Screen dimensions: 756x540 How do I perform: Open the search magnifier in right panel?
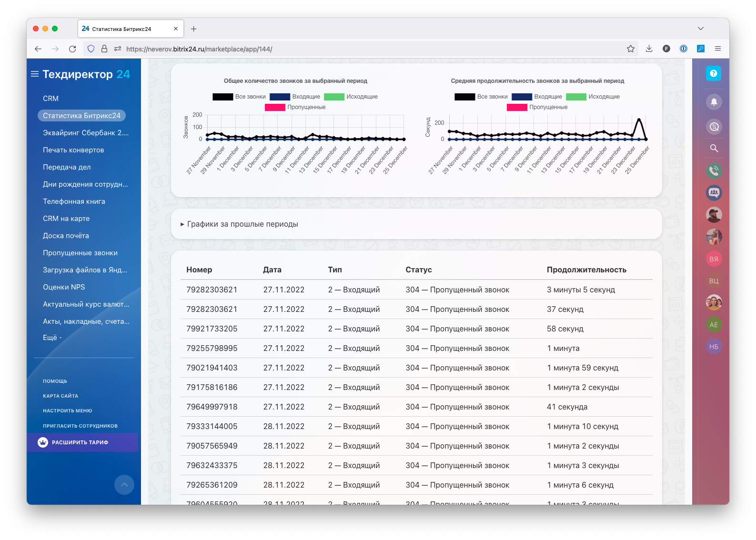714,148
